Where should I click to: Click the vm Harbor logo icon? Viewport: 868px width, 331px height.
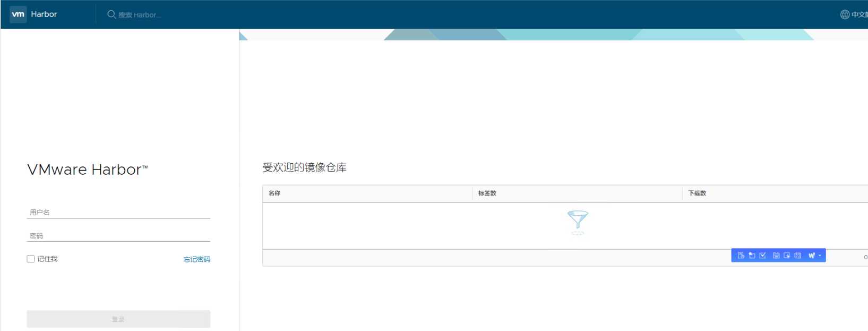[x=18, y=14]
